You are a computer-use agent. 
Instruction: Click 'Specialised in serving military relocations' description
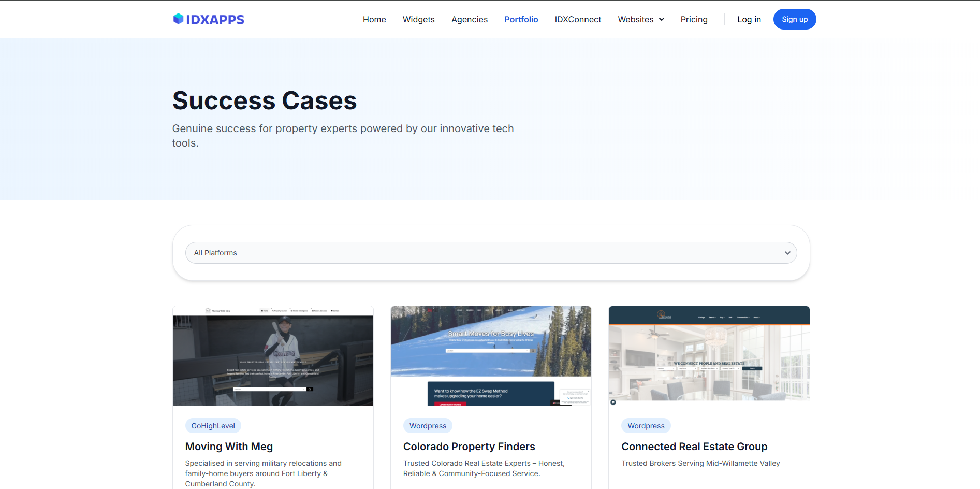(x=264, y=473)
